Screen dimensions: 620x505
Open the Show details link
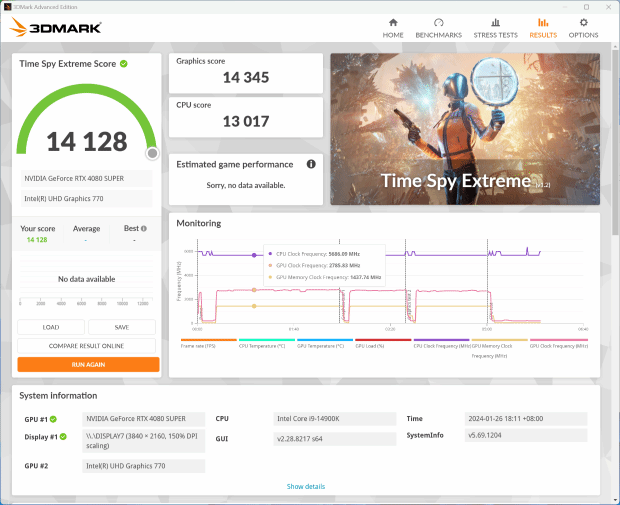tap(306, 486)
